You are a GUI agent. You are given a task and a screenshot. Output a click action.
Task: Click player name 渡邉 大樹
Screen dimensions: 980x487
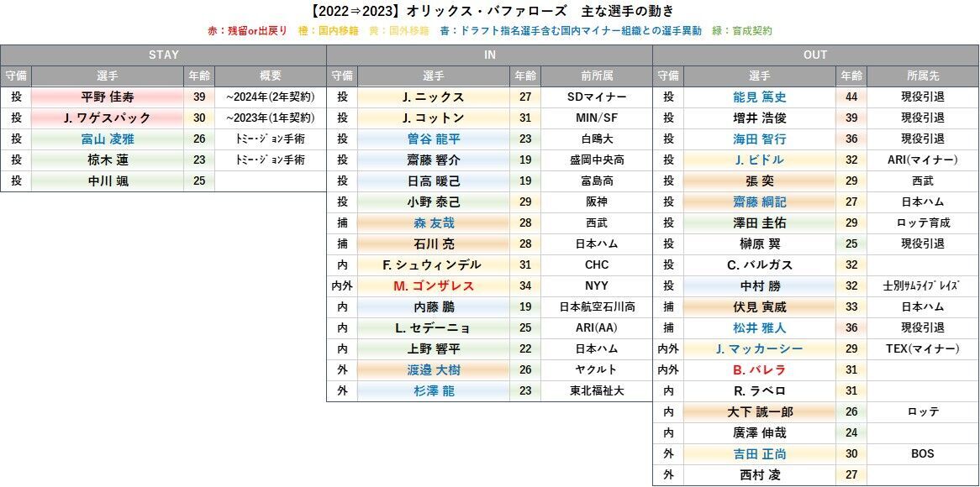tap(433, 370)
